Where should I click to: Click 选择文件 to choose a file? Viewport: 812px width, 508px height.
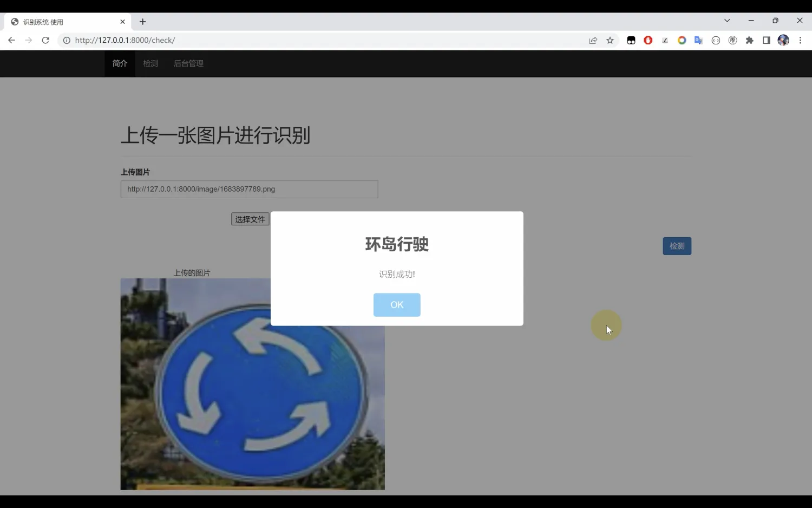250,219
